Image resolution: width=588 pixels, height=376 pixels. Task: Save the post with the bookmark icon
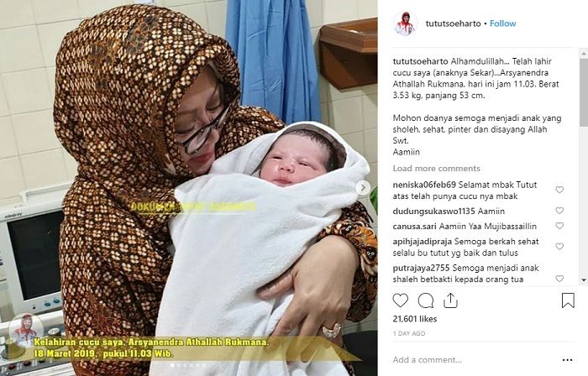tap(568, 300)
